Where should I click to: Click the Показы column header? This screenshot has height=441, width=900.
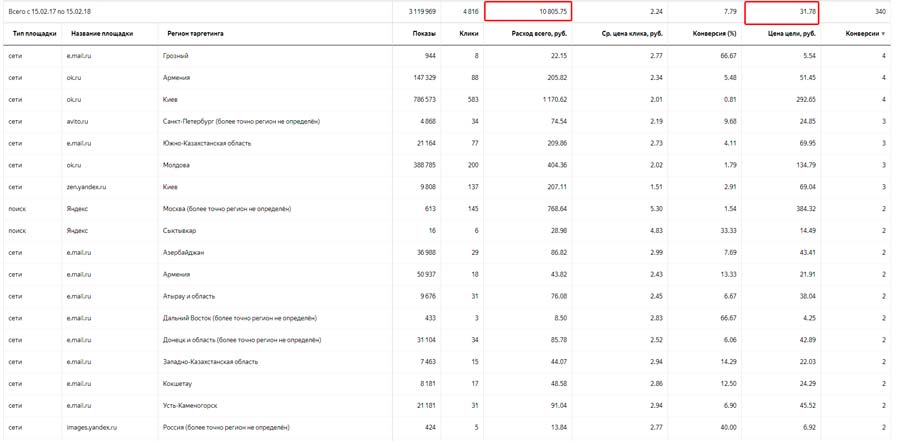click(x=410, y=34)
